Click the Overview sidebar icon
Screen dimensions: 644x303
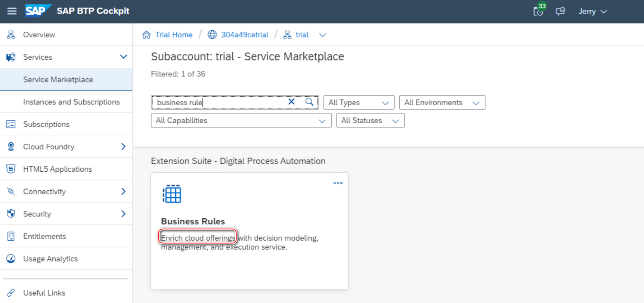(x=11, y=35)
